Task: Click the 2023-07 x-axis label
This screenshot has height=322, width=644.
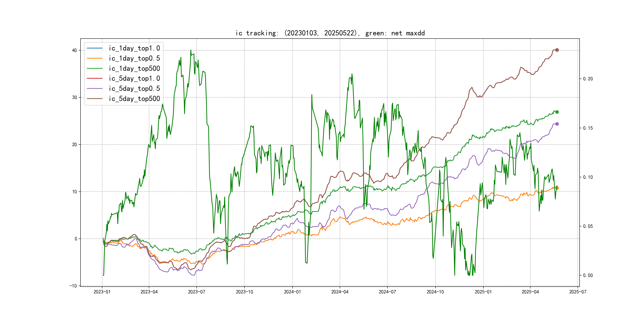Action: [x=197, y=292]
